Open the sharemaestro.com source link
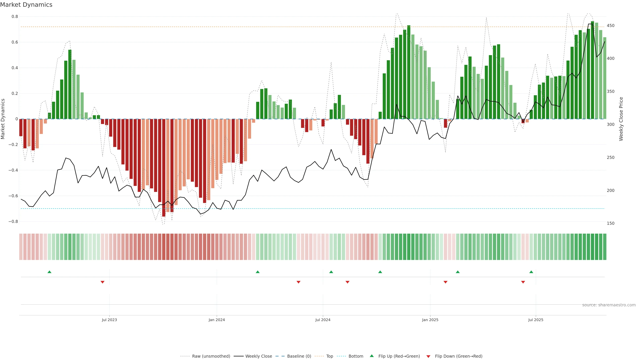 609,305
